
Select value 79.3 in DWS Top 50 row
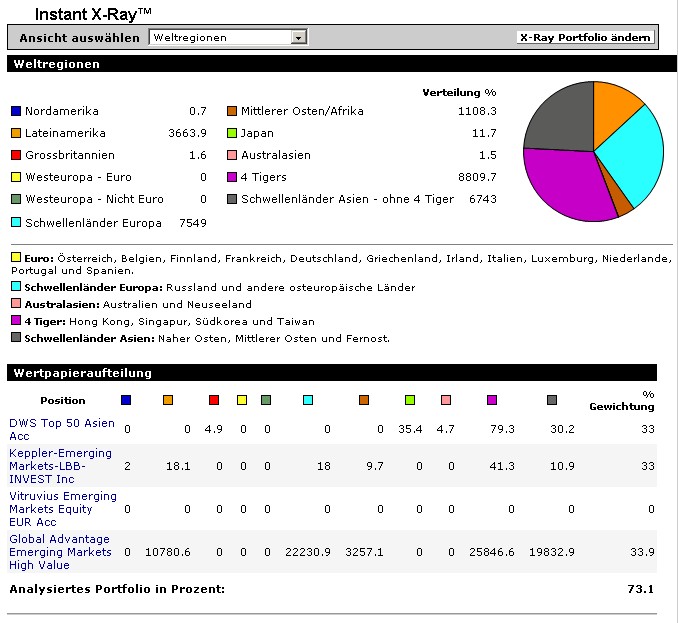click(x=502, y=429)
